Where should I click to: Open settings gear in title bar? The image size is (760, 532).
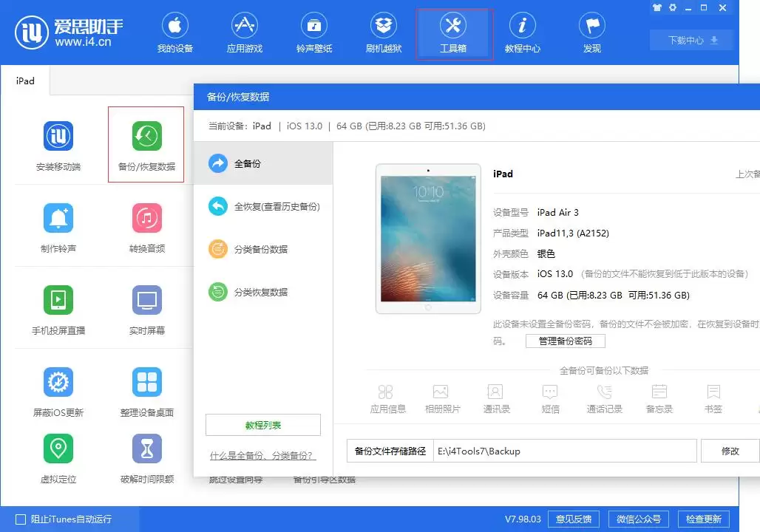pyautogui.click(x=673, y=7)
